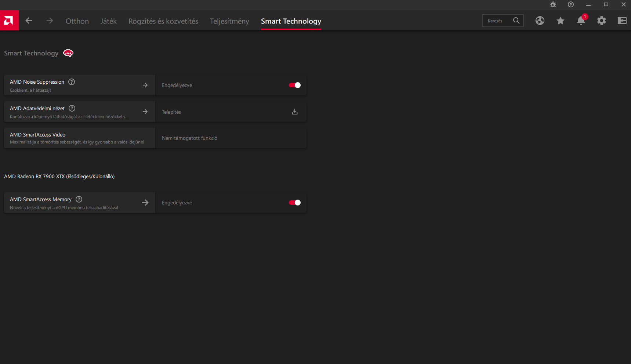Image resolution: width=631 pixels, height=364 pixels.
Task: Go back with the left arrow
Action: pyautogui.click(x=29, y=21)
